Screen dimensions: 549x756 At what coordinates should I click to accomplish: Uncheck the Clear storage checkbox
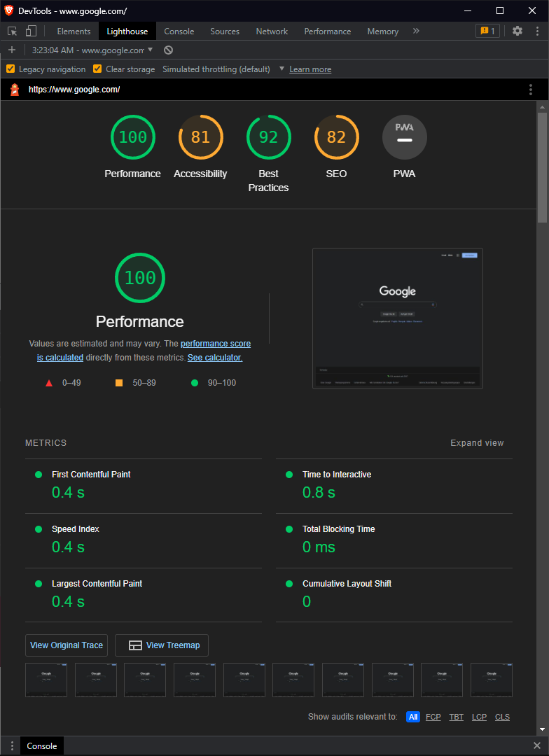[x=97, y=69]
